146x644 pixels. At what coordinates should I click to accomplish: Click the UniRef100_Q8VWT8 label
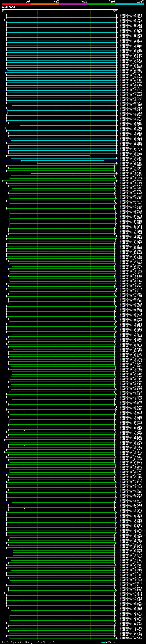coord(131,156)
